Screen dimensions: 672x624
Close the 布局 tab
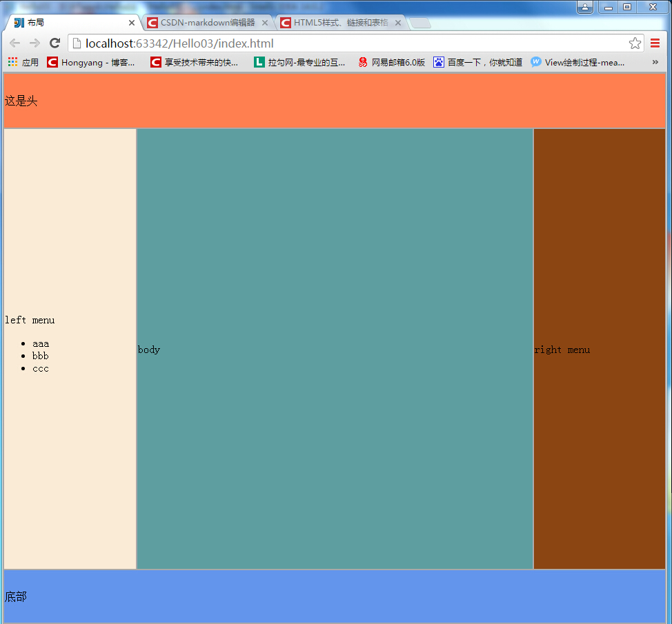(132, 23)
